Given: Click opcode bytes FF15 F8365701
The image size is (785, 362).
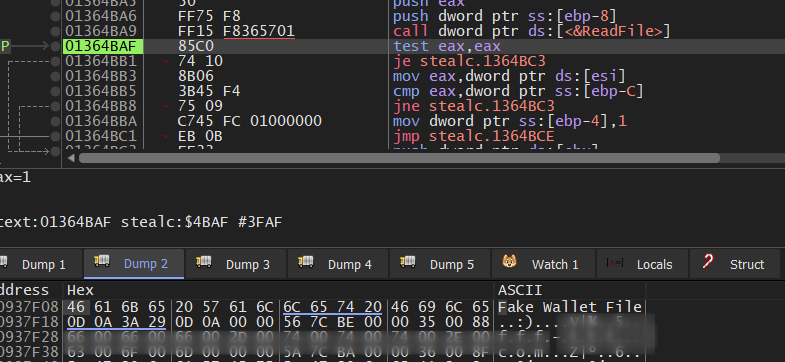Looking at the screenshot, I should pyautogui.click(x=236, y=32).
